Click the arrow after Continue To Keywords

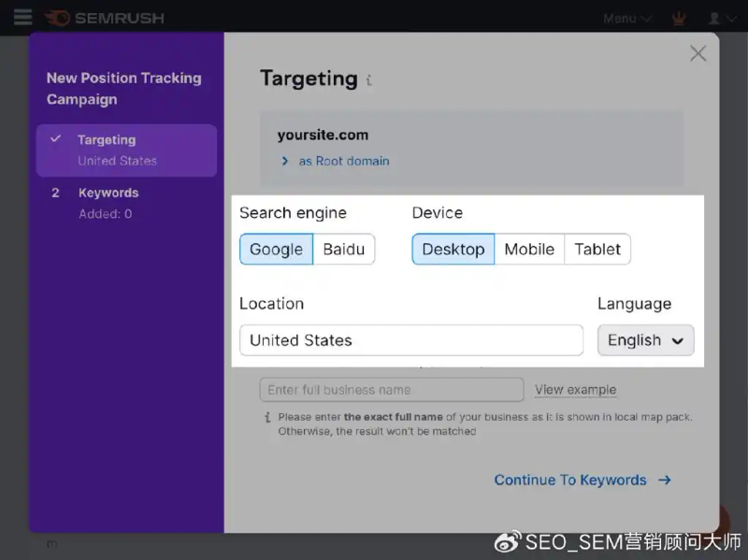click(x=665, y=481)
